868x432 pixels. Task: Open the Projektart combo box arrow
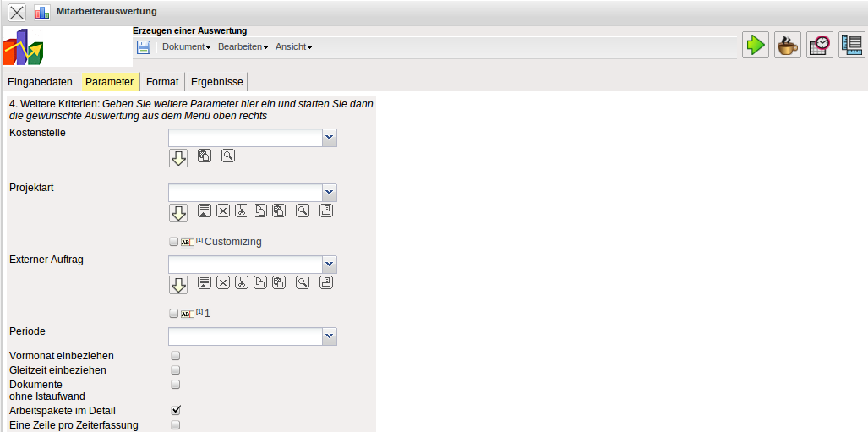(330, 193)
